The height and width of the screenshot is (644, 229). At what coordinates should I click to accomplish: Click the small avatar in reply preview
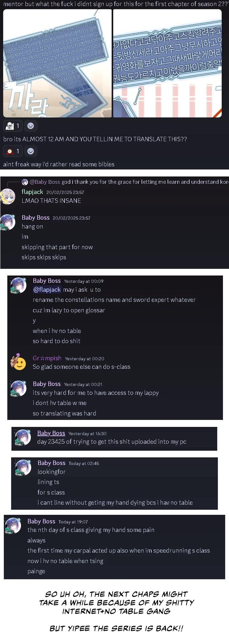coord(25,182)
